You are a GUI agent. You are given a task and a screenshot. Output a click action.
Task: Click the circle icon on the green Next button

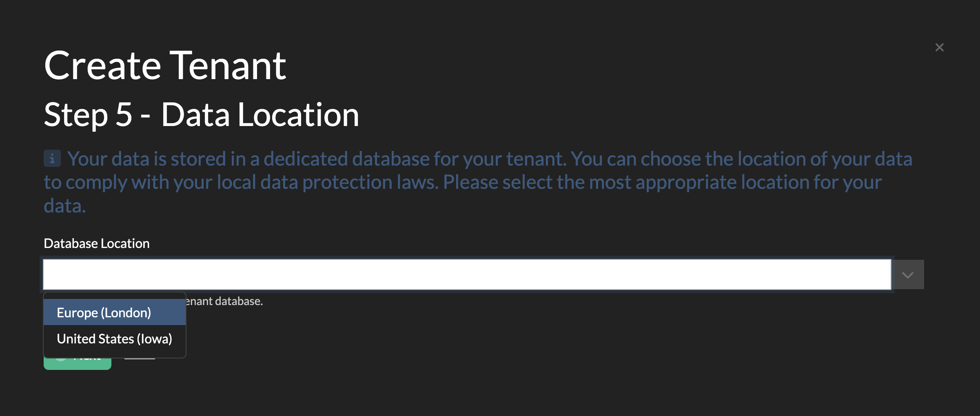pos(61,359)
